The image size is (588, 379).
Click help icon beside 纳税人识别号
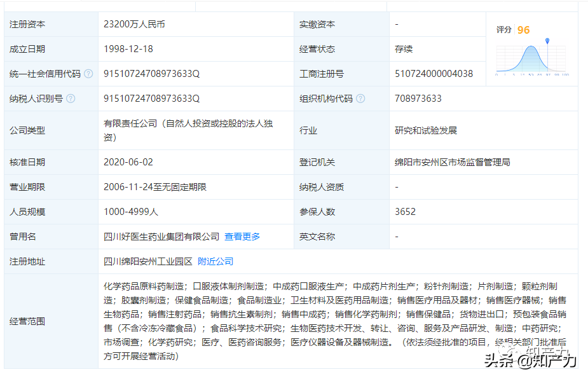click(71, 99)
